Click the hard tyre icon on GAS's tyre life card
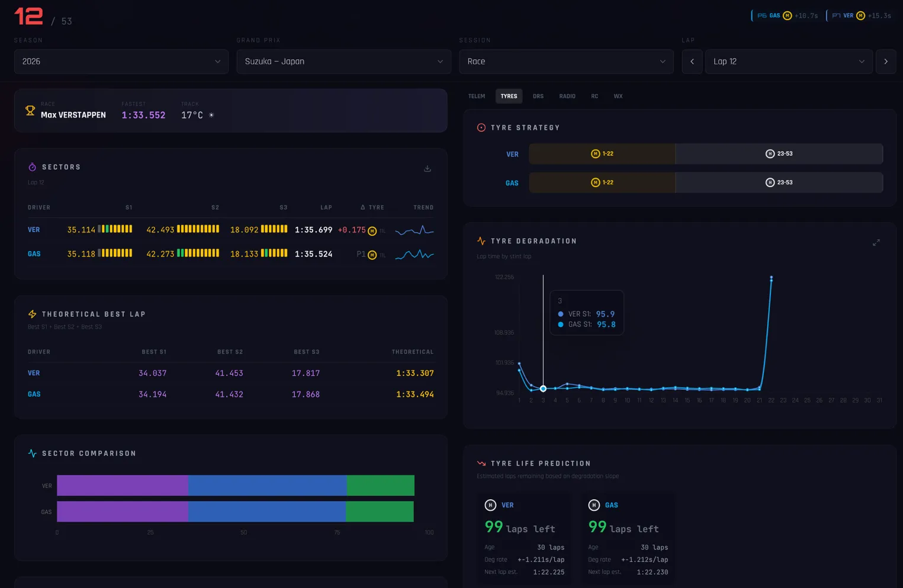Screen dimensions: 903x588 pyautogui.click(x=594, y=505)
